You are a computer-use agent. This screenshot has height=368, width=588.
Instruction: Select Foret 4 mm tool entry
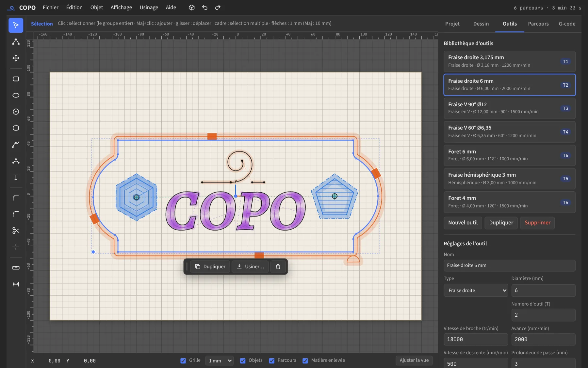[x=510, y=202]
